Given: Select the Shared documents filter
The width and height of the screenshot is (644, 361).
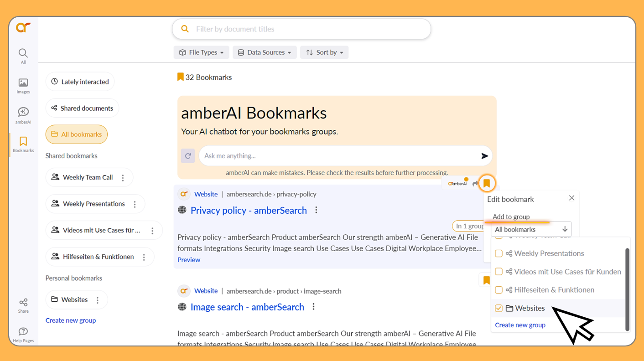Looking at the screenshot, I should [82, 108].
